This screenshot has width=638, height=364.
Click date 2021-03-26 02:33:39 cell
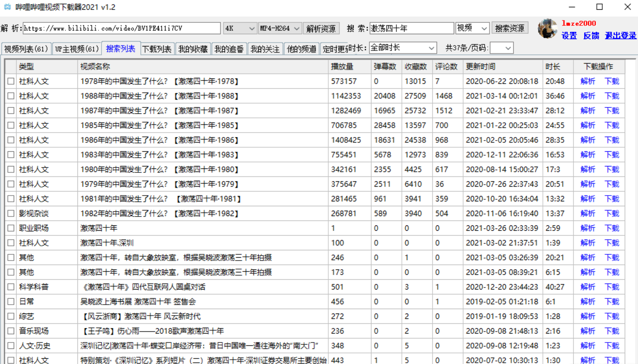502,228
